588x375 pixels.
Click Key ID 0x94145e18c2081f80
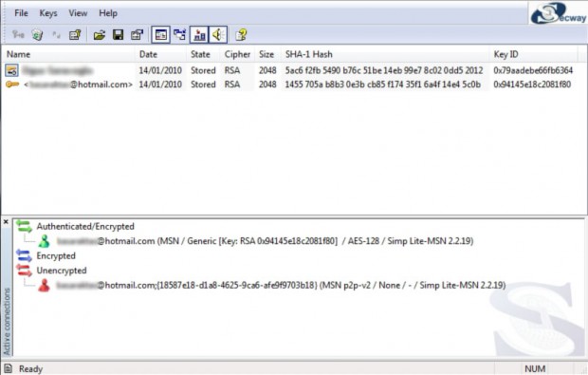click(x=532, y=84)
